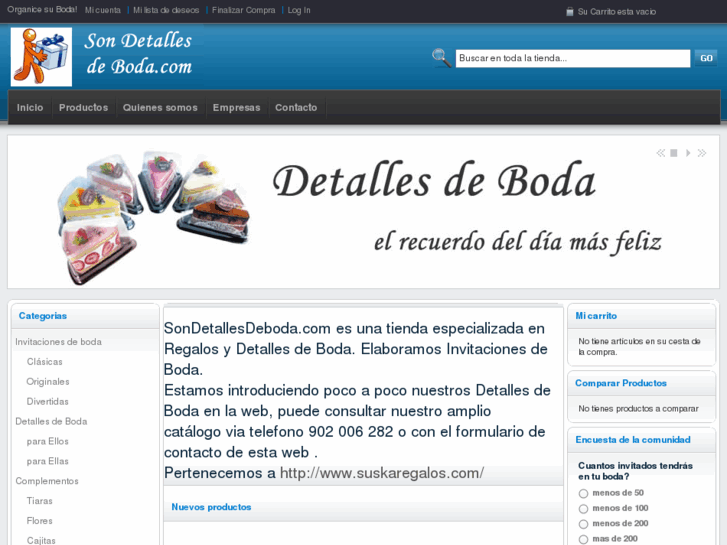Click the Encuesta de la comunidad heading
727x545 pixels.
coord(633,440)
